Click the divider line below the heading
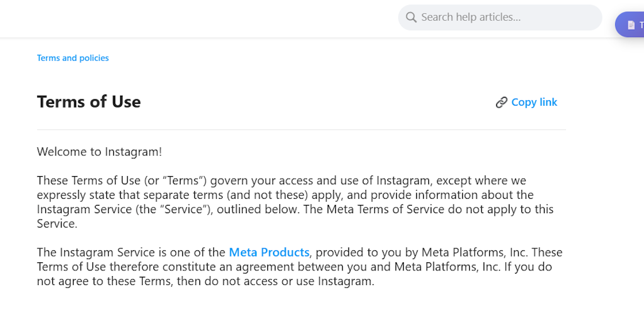The height and width of the screenshot is (322, 644). (301, 130)
